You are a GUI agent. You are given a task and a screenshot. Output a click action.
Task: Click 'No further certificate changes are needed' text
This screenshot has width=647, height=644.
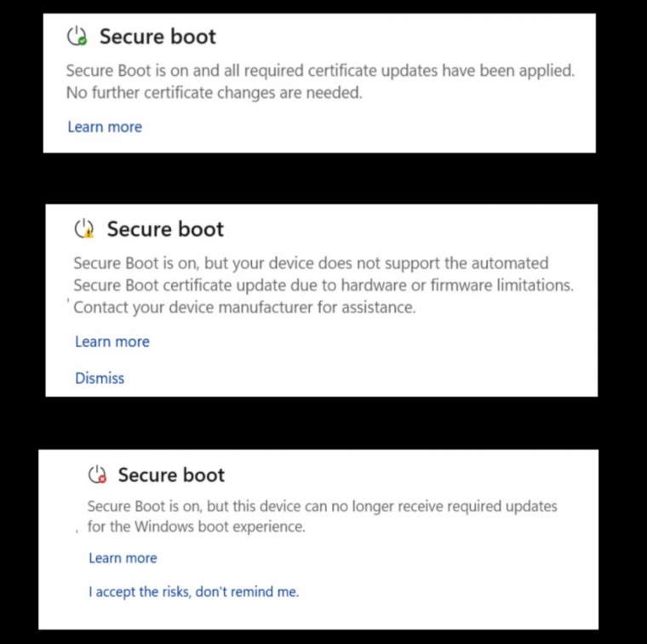pyautogui.click(x=215, y=94)
